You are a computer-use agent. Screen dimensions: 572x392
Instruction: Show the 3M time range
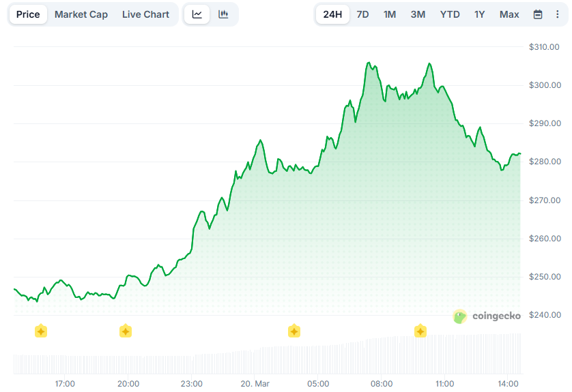[418, 14]
